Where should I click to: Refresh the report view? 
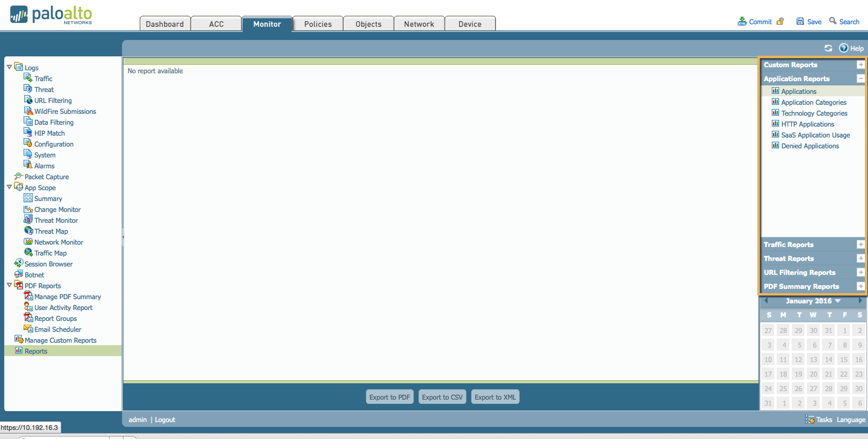click(828, 48)
